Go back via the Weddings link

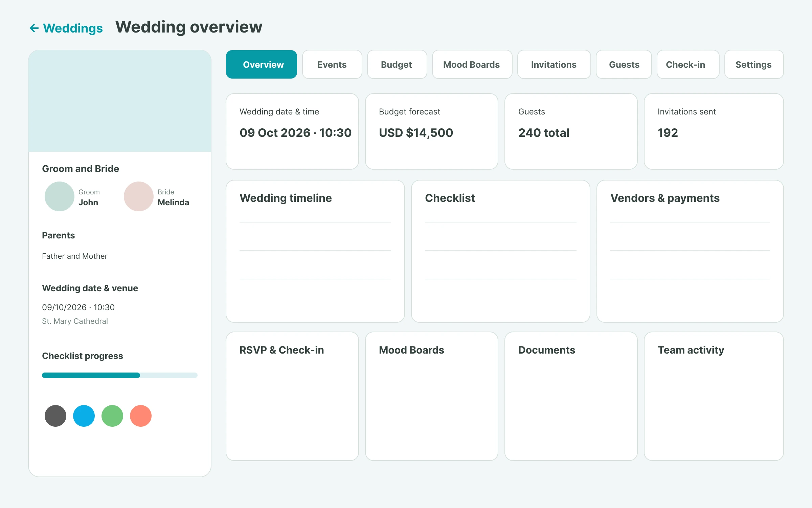pyautogui.click(x=73, y=28)
